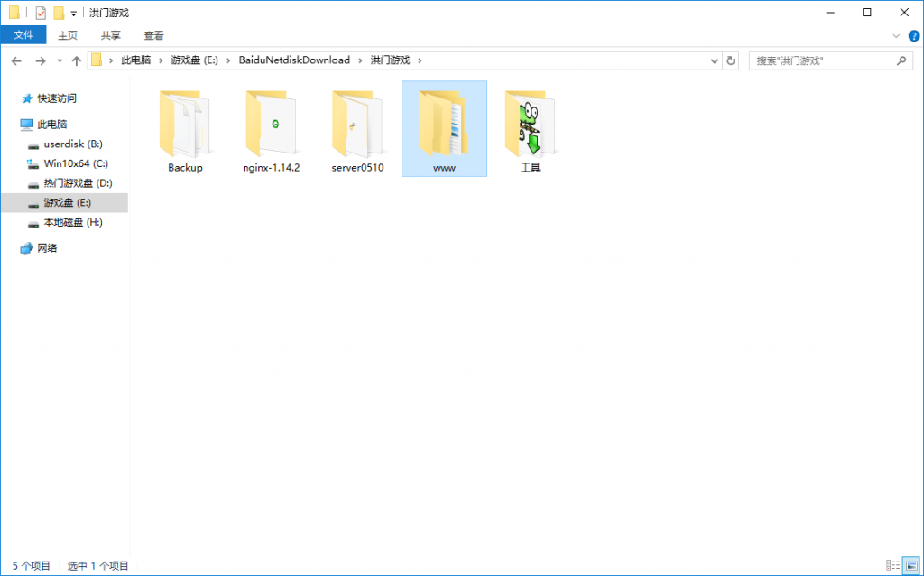Expand the ribbon with the chevron
Image resolution: width=924 pixels, height=576 pixels.
[x=896, y=35]
